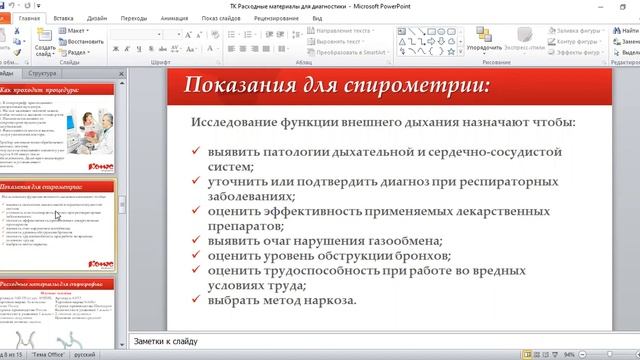Select the rectangle shape

point(431,31)
